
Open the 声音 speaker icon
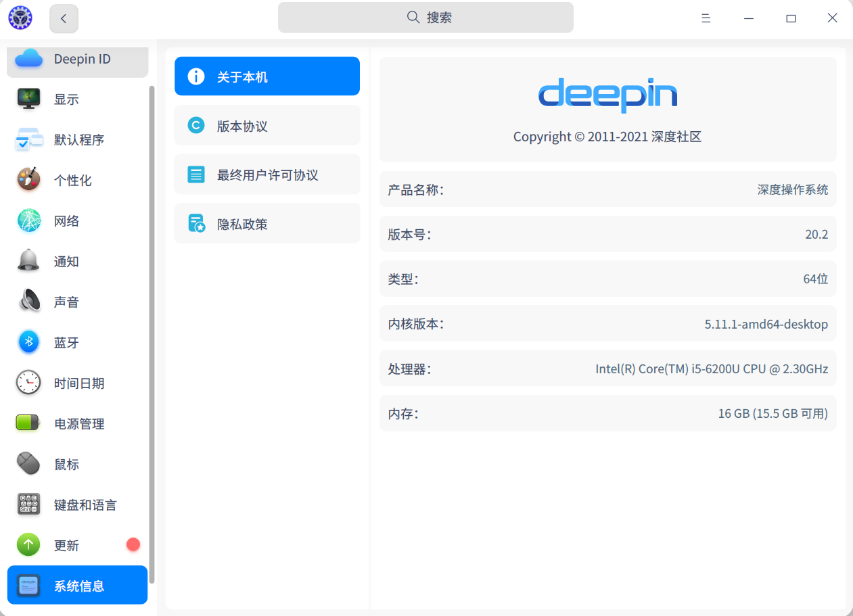pyautogui.click(x=29, y=302)
